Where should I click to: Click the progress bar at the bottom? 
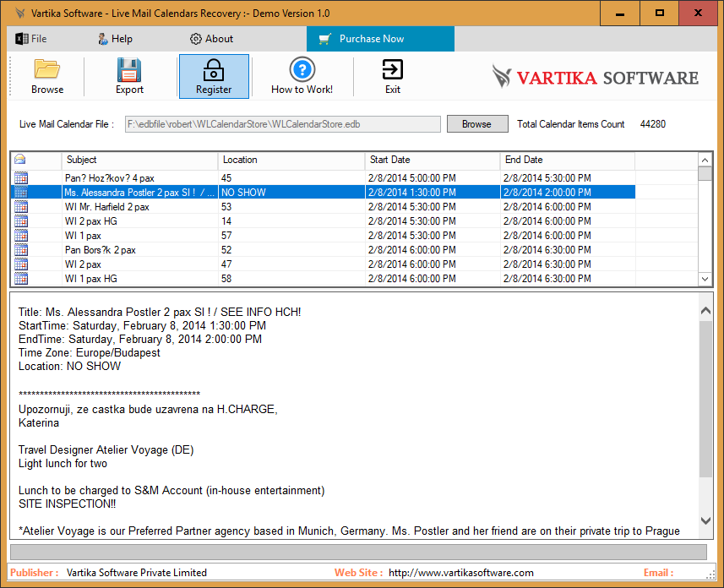[x=358, y=552]
